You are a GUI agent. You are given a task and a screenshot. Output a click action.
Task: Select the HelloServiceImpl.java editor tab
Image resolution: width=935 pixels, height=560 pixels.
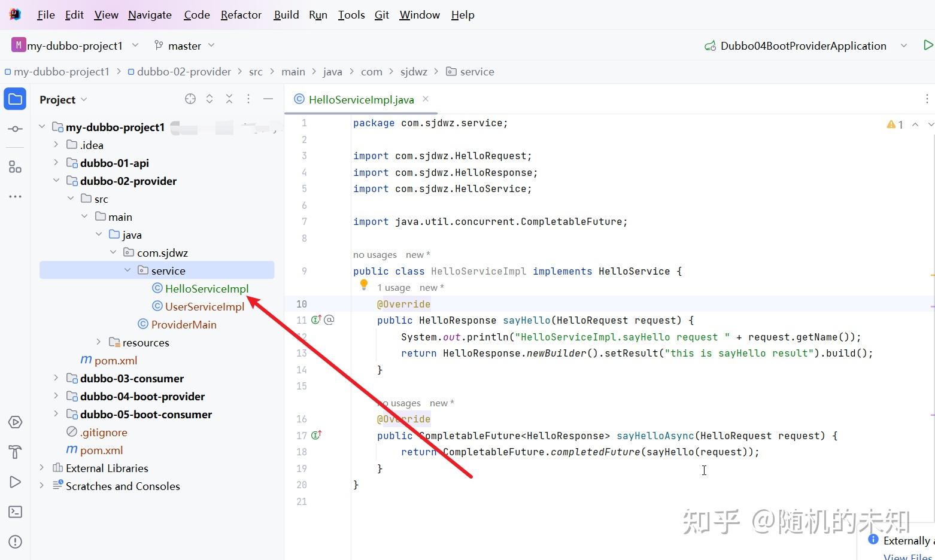click(359, 99)
